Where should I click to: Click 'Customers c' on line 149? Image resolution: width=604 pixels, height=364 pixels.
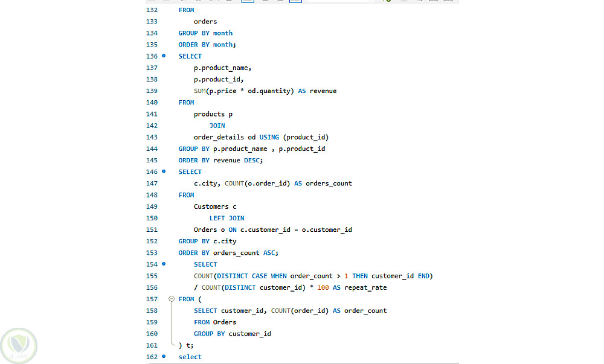point(215,206)
